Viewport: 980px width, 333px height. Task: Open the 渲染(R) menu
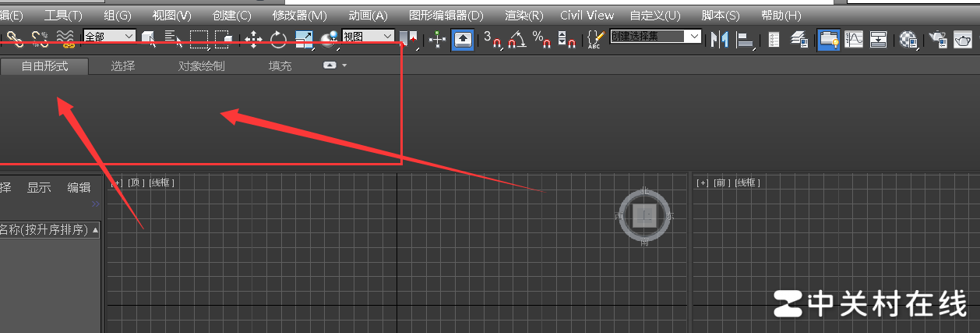(523, 15)
